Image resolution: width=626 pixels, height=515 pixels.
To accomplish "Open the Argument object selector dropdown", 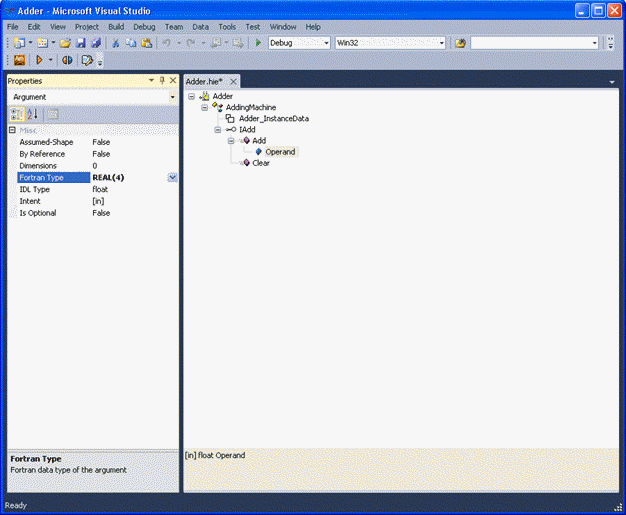I will coord(172,97).
